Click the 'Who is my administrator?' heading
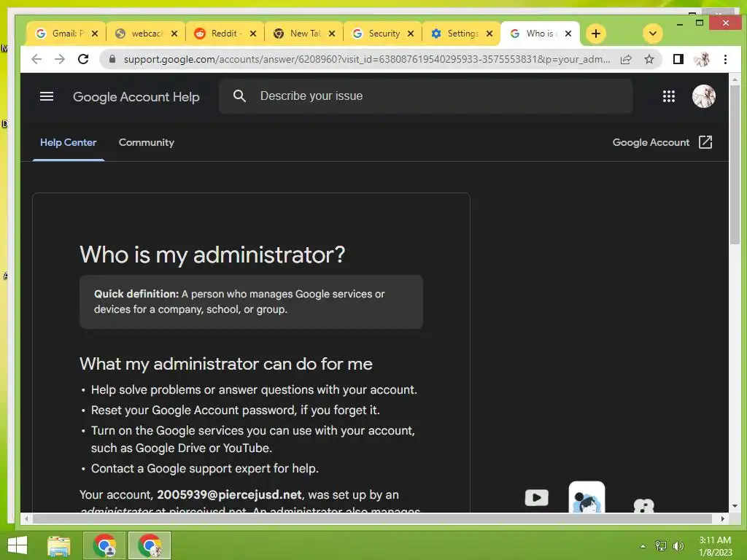747x560 pixels. coord(212,254)
